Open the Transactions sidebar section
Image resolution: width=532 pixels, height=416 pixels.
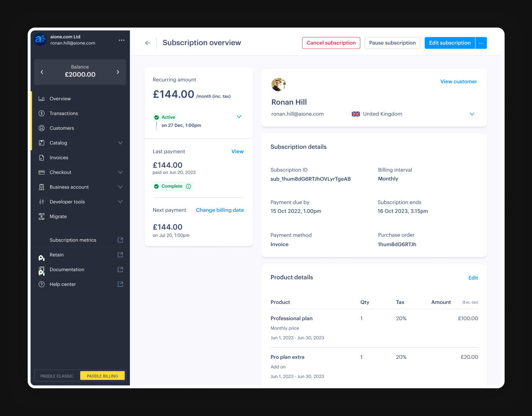tap(63, 113)
